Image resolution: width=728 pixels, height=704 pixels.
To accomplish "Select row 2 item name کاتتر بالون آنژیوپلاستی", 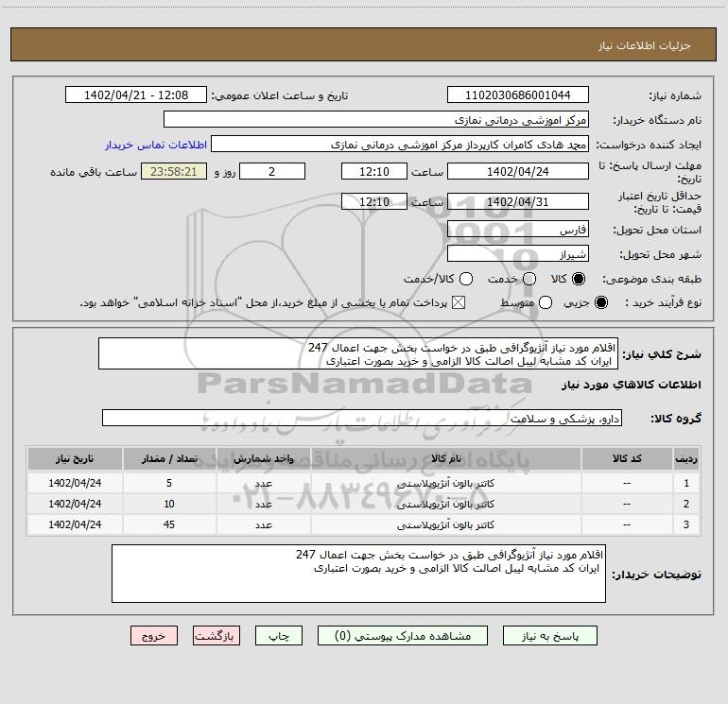I will (445, 504).
